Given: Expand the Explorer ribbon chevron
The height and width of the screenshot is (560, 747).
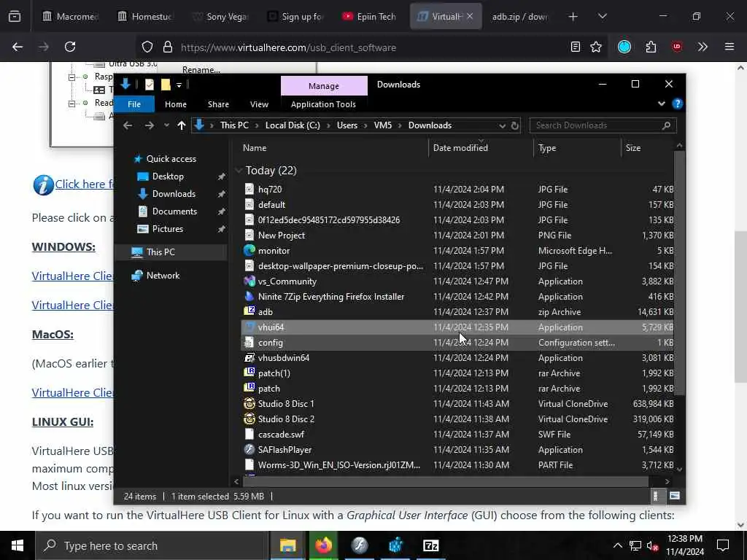Looking at the screenshot, I should coord(661,104).
